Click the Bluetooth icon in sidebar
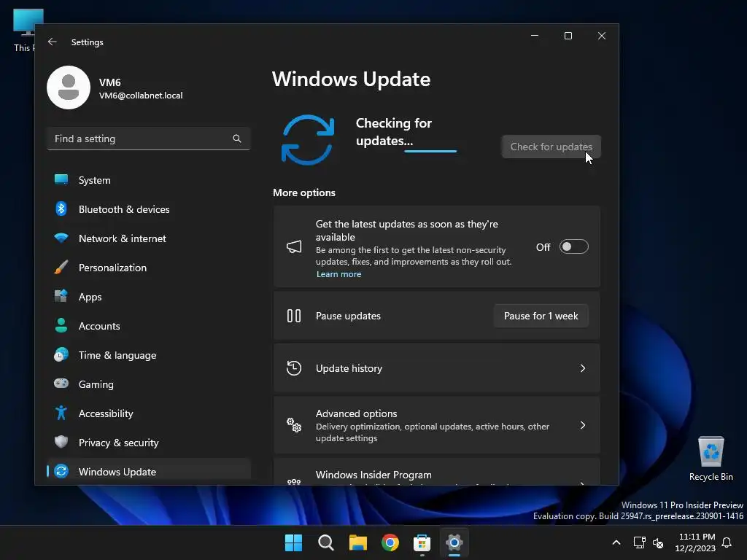 (x=61, y=209)
